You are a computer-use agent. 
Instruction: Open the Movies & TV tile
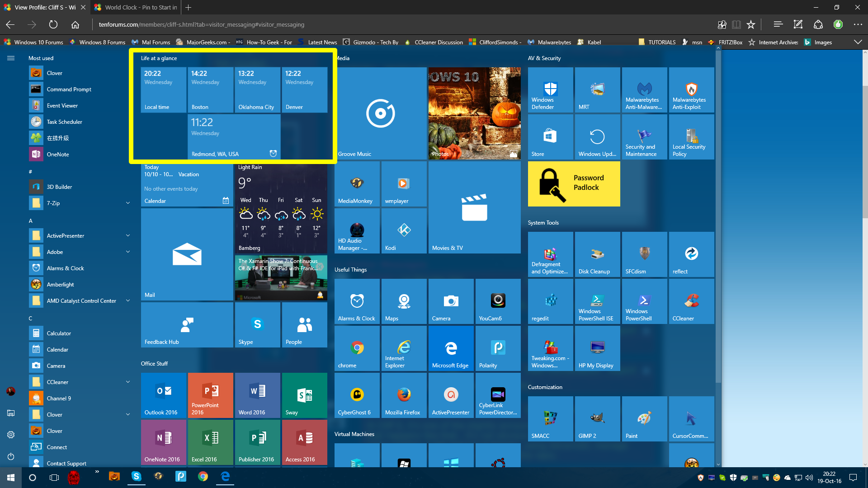pos(474,207)
